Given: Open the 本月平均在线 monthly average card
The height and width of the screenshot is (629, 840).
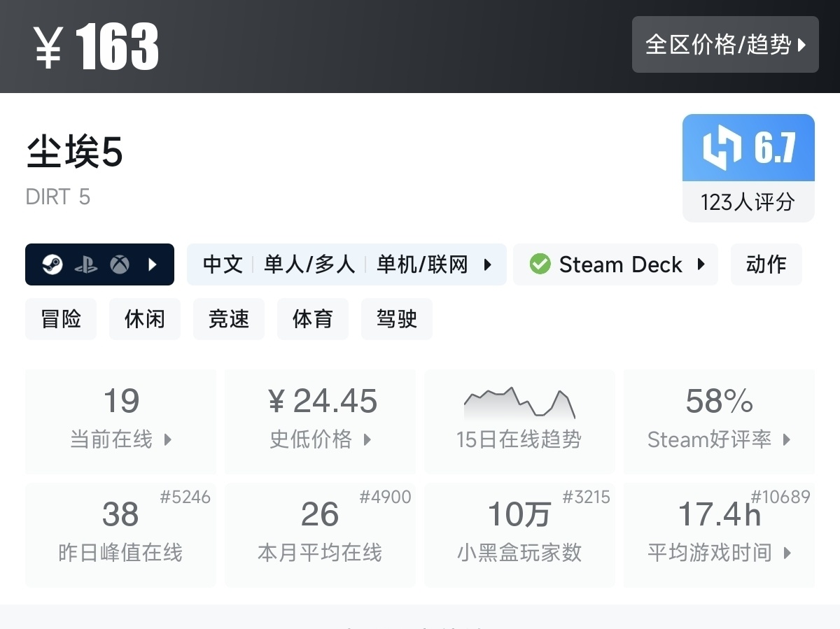Looking at the screenshot, I should point(320,535).
